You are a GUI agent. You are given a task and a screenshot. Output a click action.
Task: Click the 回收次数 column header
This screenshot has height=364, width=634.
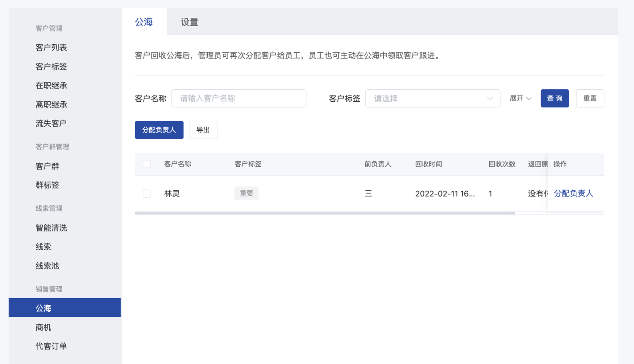coord(502,164)
